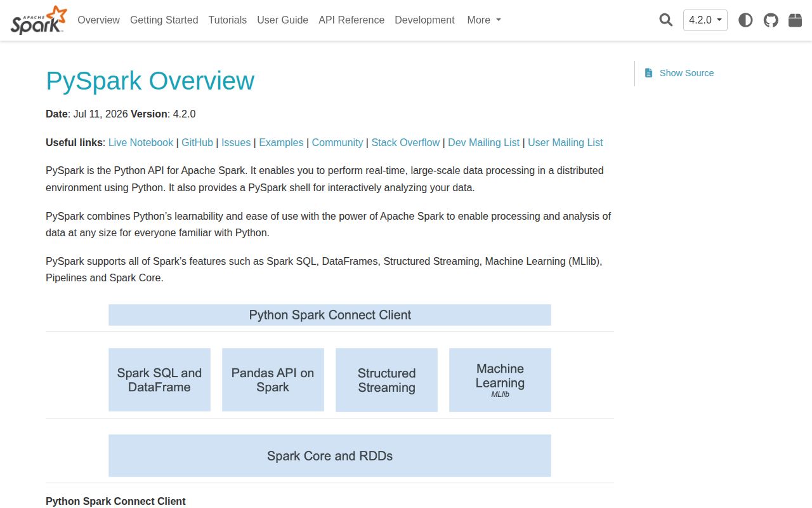Open the Development nav item

[424, 20]
